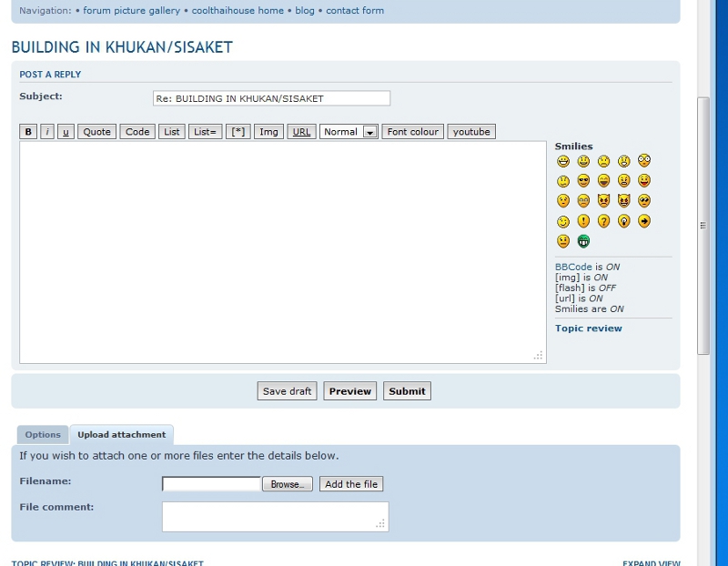Insert the lightbulb idea smiley
The image size is (728, 566).
coord(624,221)
